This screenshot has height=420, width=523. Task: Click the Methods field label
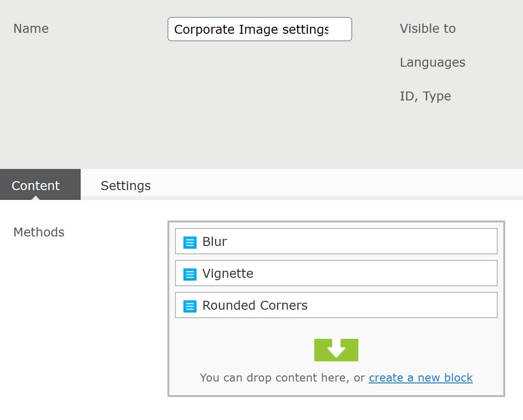pos(39,232)
